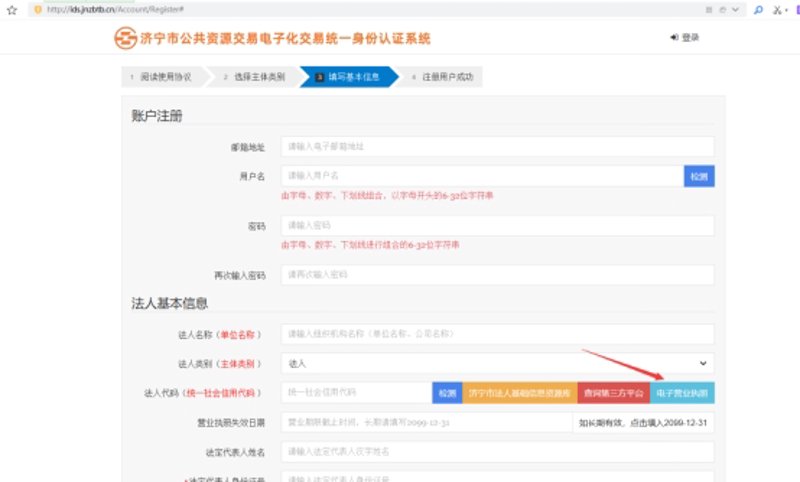
Task: Click the username rule hint text in red
Action: click(x=387, y=196)
